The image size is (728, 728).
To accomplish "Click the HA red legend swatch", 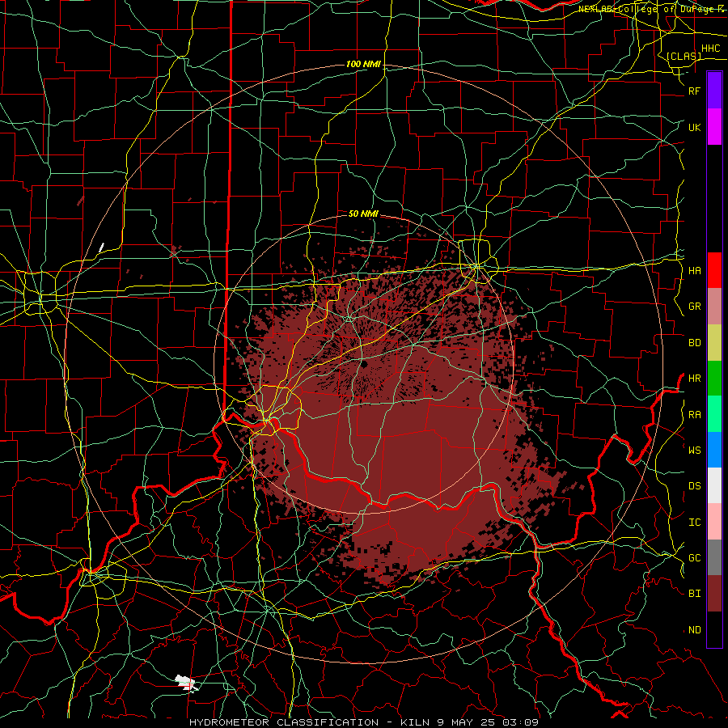I will tap(714, 270).
